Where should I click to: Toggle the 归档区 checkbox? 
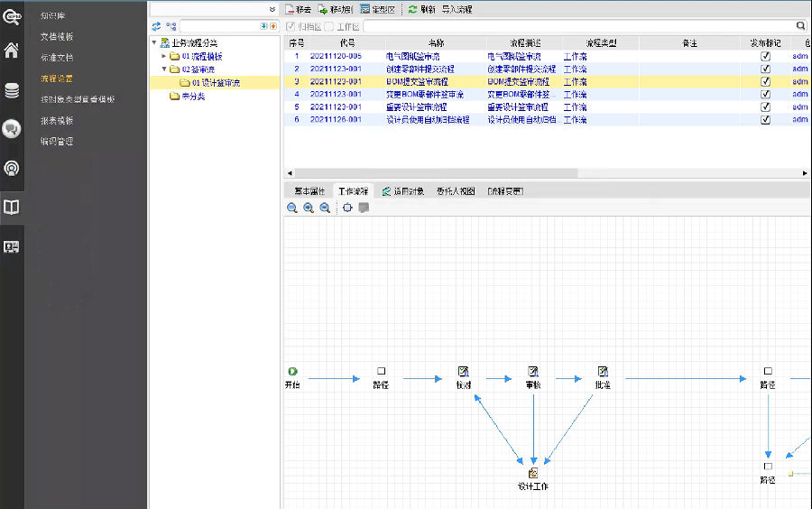(x=291, y=26)
